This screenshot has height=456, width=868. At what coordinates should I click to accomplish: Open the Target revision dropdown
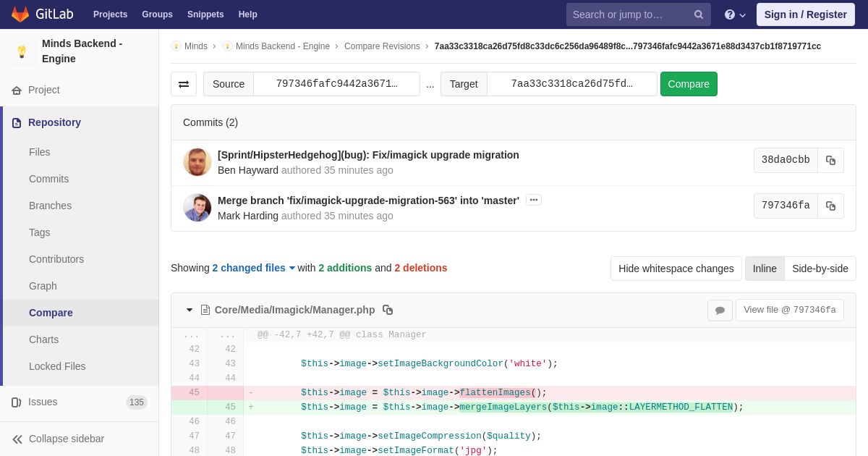(x=571, y=84)
